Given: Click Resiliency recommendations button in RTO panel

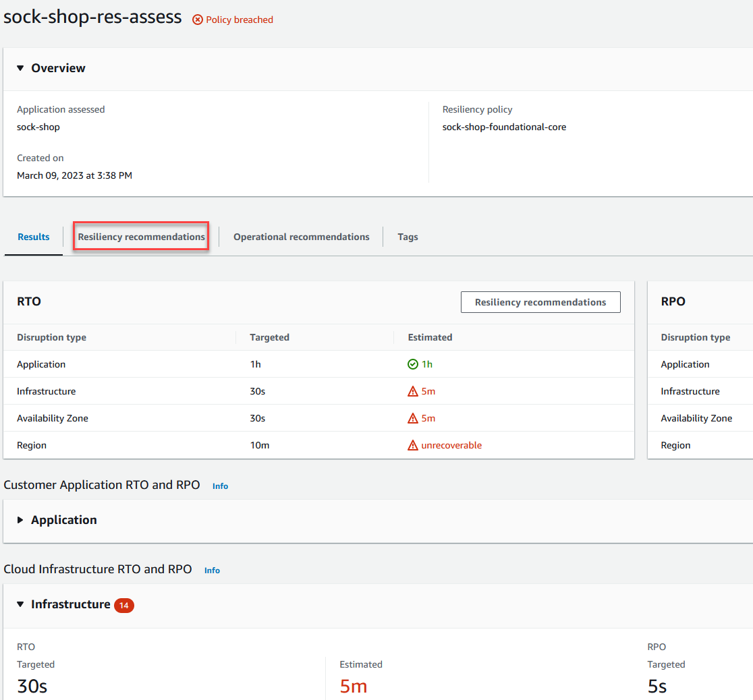Looking at the screenshot, I should 540,302.
